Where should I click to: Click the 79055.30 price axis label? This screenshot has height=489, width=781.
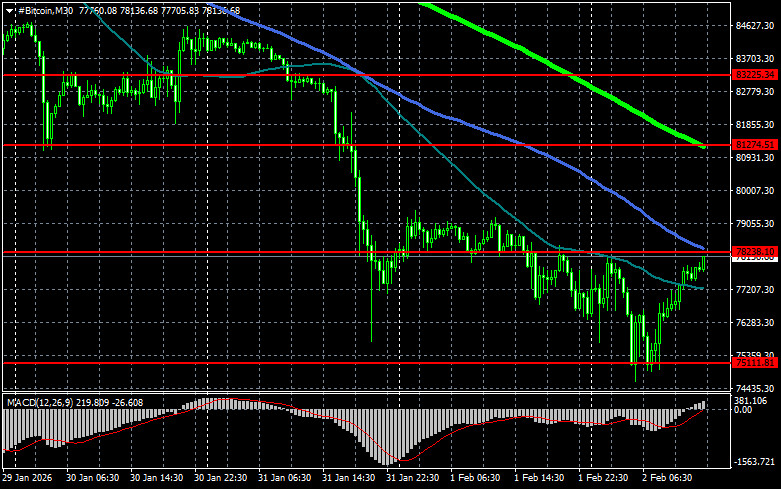[x=755, y=224]
